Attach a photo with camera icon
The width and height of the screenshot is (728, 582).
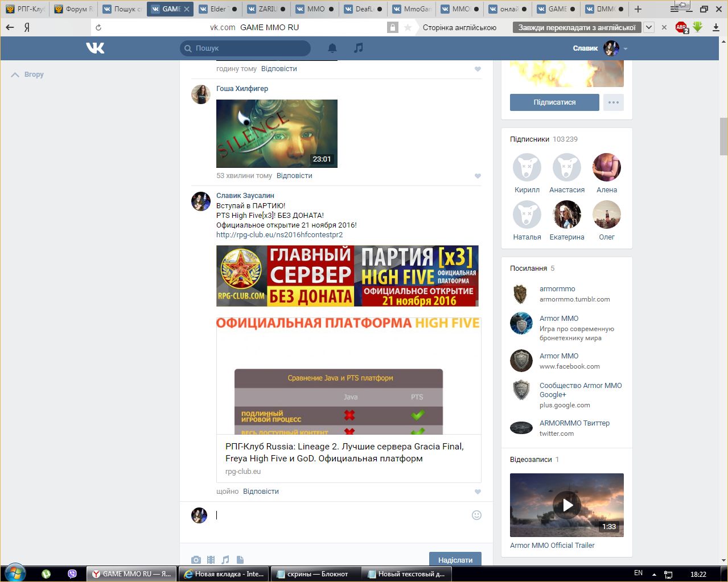click(x=196, y=560)
